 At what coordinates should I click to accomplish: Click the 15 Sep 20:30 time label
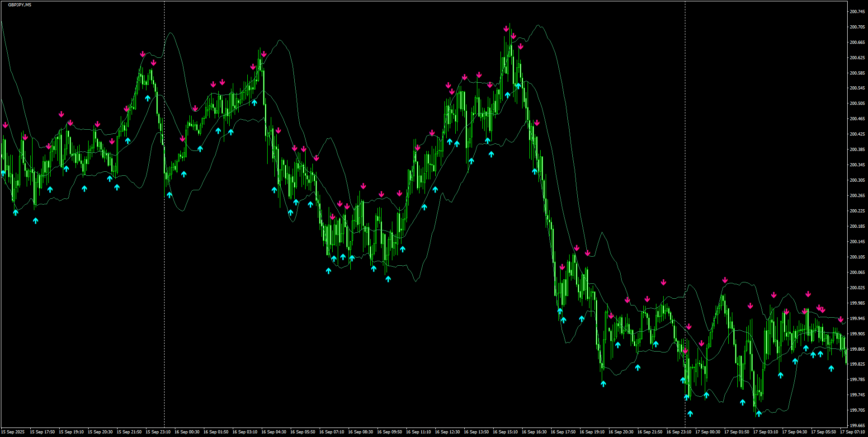[100, 432]
